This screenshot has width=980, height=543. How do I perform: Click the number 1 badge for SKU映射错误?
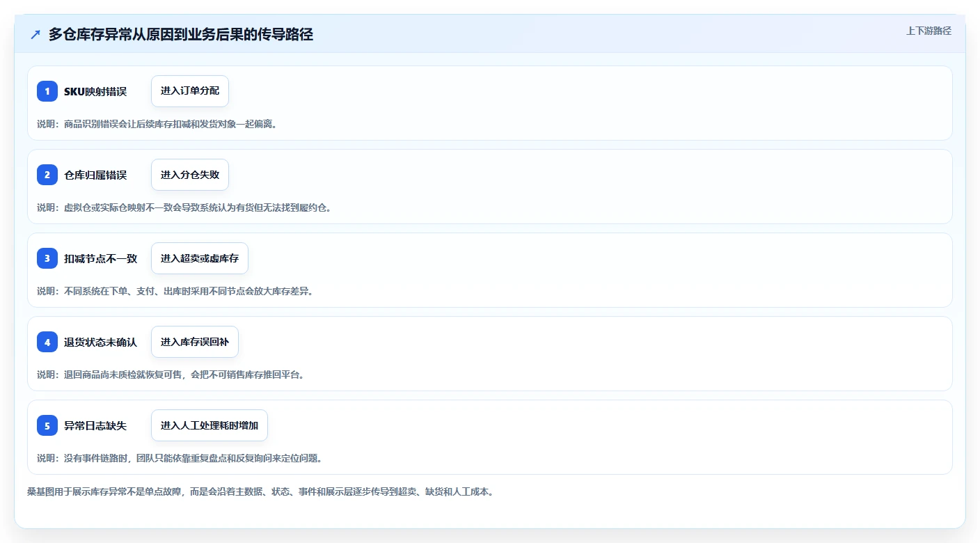(47, 91)
